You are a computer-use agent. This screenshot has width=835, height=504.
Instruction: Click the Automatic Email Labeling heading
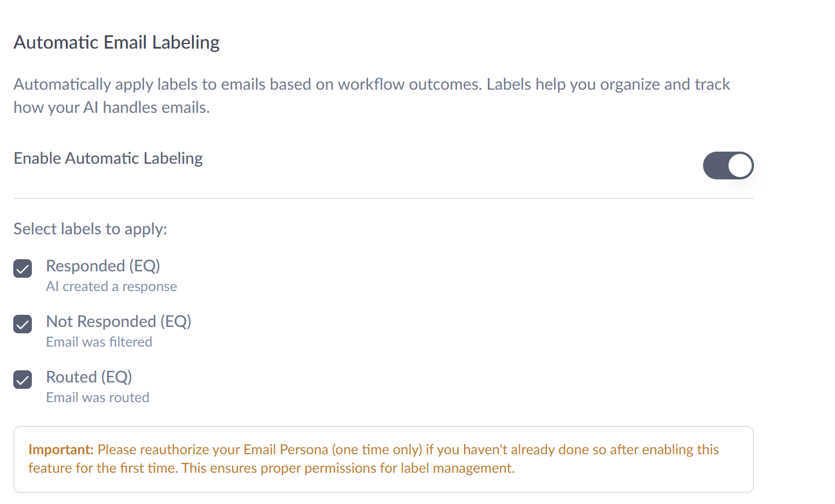pos(116,42)
